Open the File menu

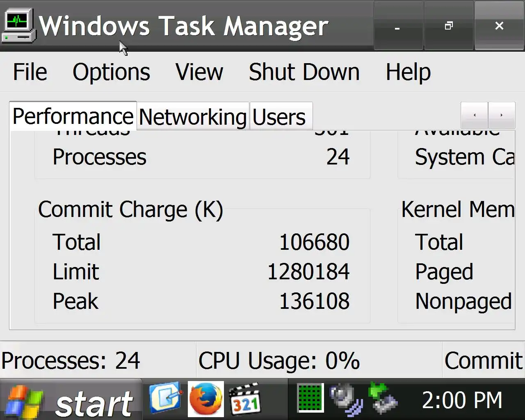coord(30,72)
